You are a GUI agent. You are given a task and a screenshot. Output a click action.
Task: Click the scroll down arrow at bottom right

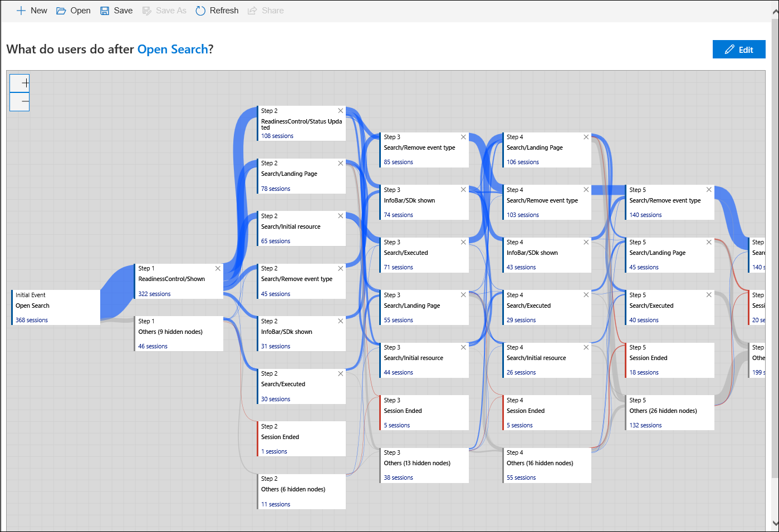775,523
